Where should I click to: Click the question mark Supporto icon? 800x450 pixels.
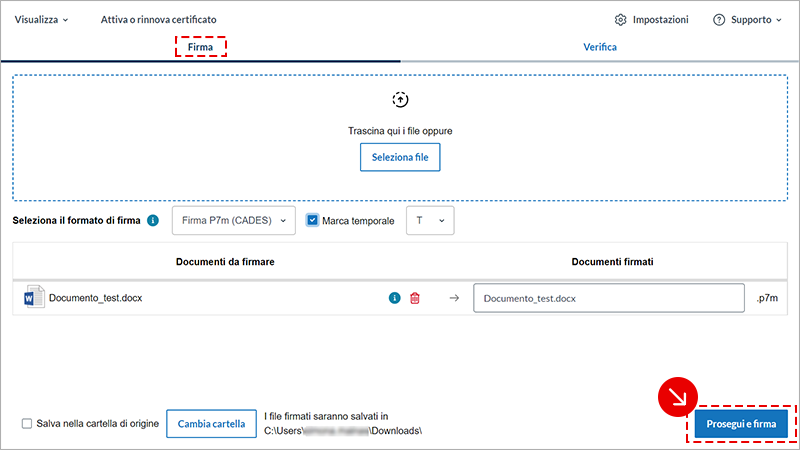[718, 20]
